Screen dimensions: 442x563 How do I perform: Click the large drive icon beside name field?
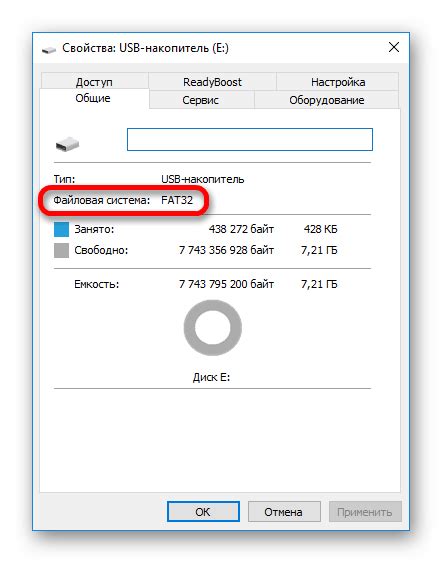click(x=67, y=144)
